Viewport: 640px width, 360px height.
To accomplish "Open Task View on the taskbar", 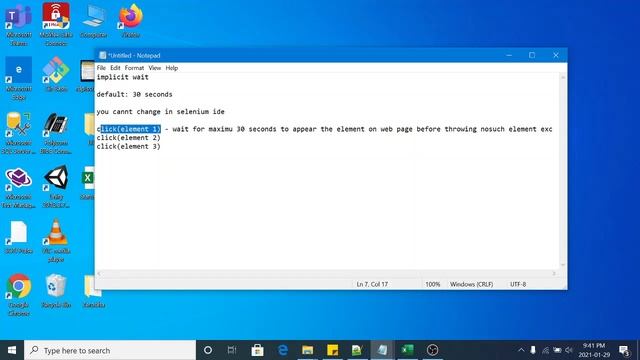I will 232,350.
